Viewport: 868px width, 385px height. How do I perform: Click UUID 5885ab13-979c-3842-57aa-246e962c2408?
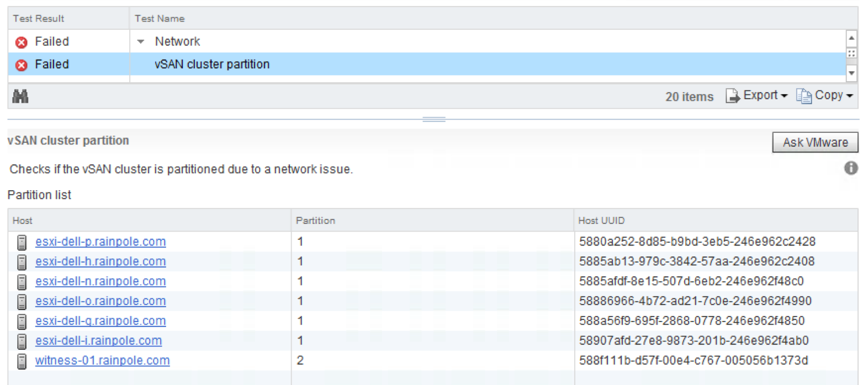pos(697,261)
